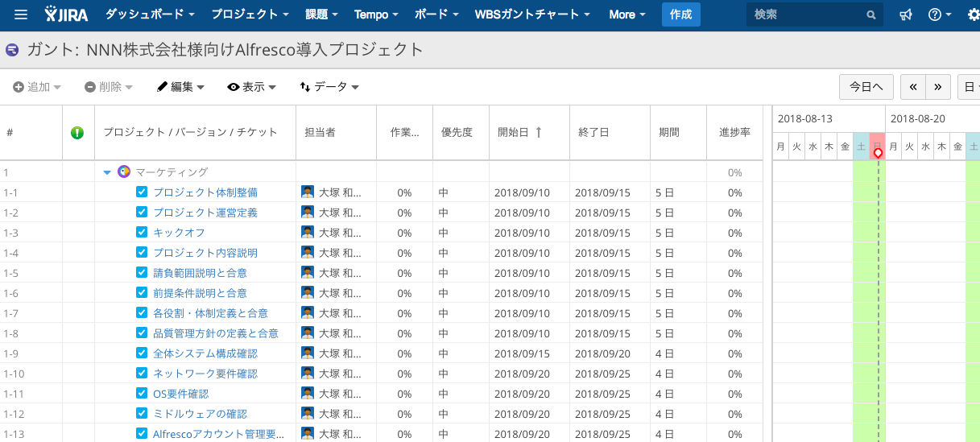Open the More menu
This screenshot has height=442, width=980.
tap(628, 14)
